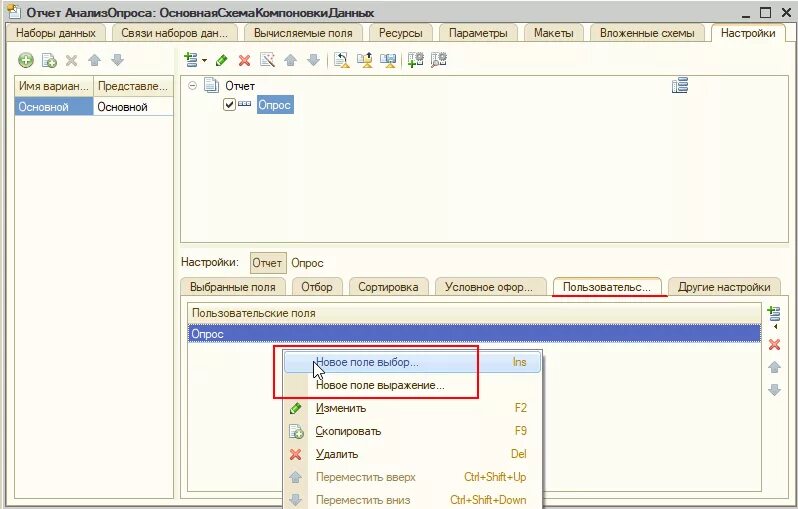Open the settings wizard wand icon
This screenshot has width=798, height=509.
[x=268, y=60]
